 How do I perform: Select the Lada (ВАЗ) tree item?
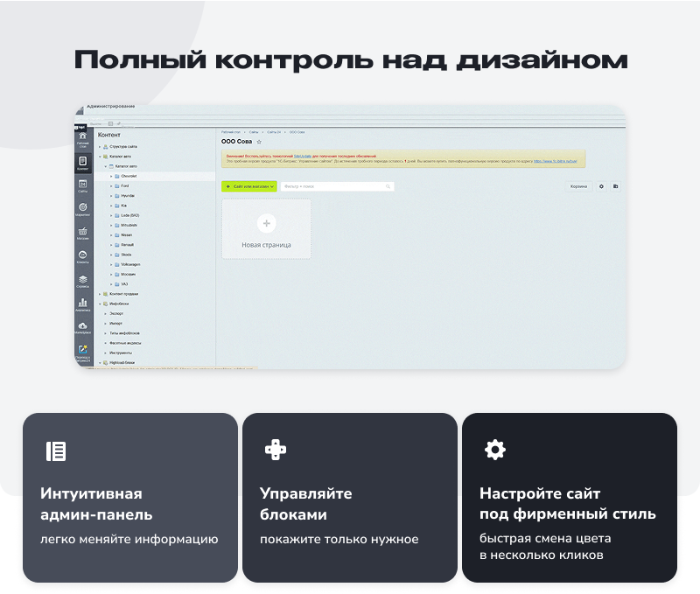(x=129, y=215)
